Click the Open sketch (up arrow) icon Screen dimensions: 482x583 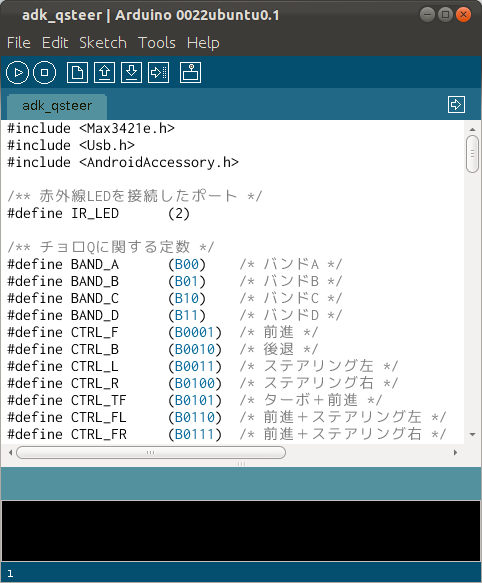(105, 73)
